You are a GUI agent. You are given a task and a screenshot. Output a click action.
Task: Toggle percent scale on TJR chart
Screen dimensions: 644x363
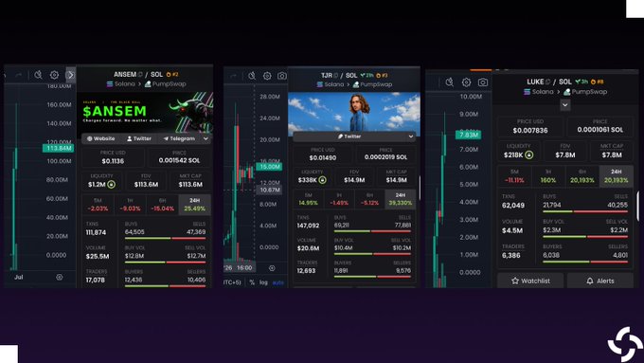252,282
